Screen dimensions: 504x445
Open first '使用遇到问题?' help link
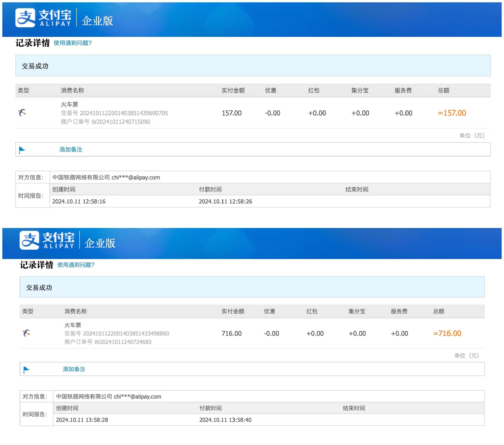[73, 43]
